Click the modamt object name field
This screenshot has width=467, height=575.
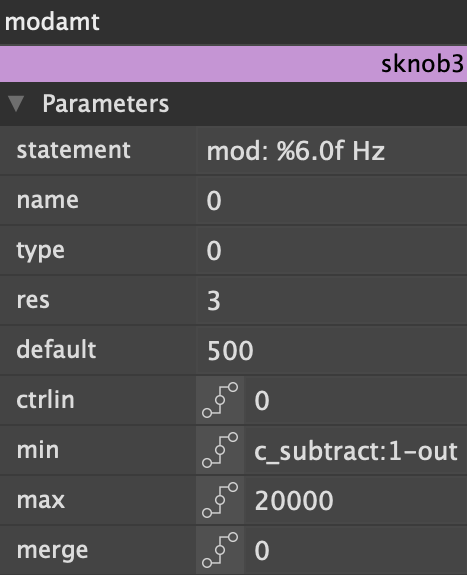(233, 22)
